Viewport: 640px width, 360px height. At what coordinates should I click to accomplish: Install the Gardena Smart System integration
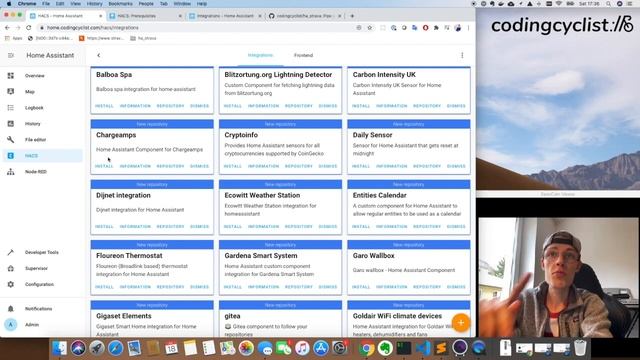click(233, 287)
